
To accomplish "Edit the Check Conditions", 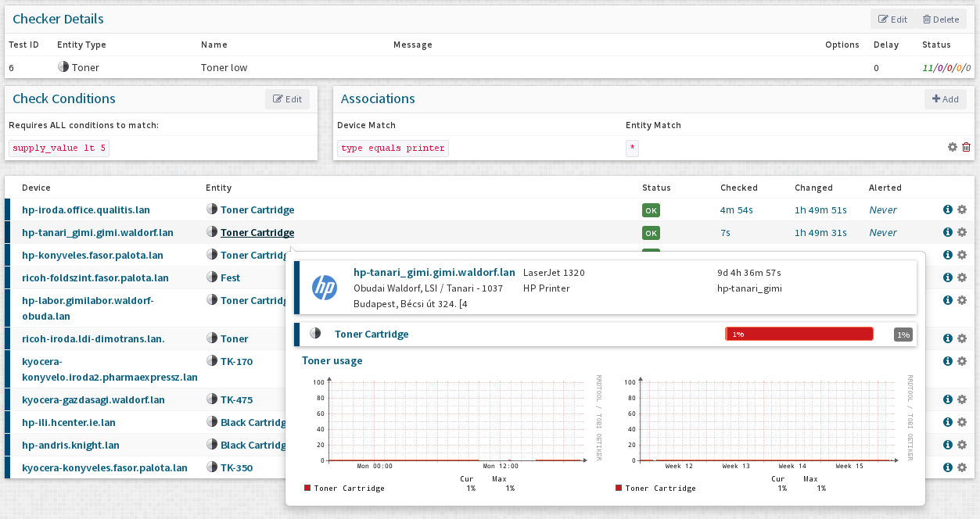I will pyautogui.click(x=287, y=99).
